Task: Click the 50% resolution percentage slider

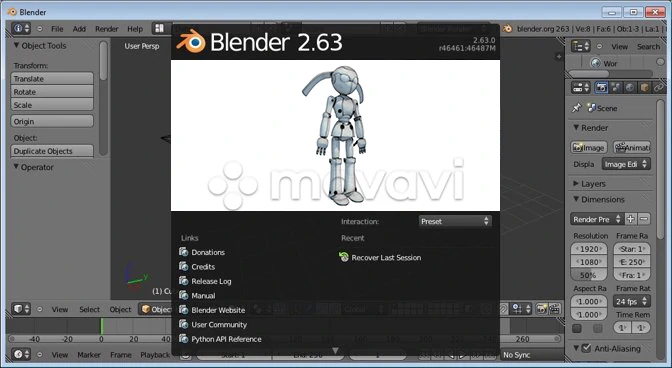Action: tap(589, 275)
